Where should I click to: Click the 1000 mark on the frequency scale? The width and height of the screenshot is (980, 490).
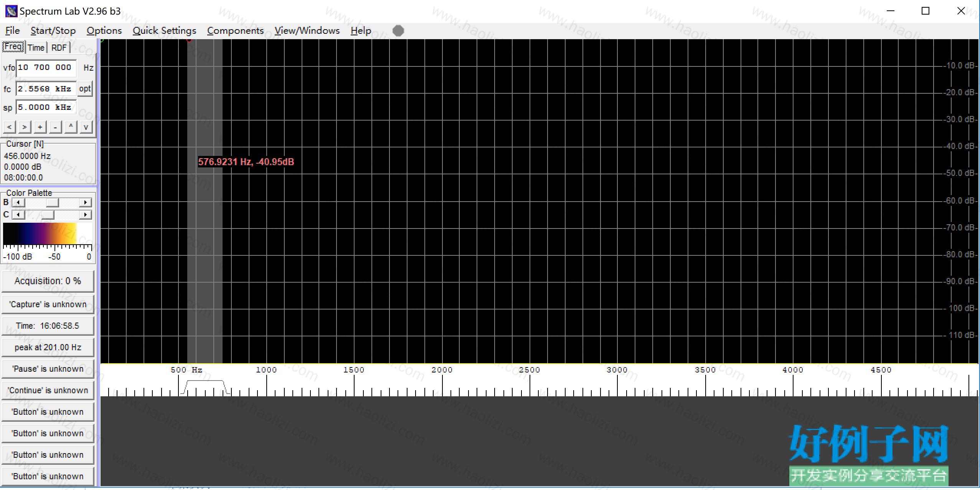click(266, 370)
